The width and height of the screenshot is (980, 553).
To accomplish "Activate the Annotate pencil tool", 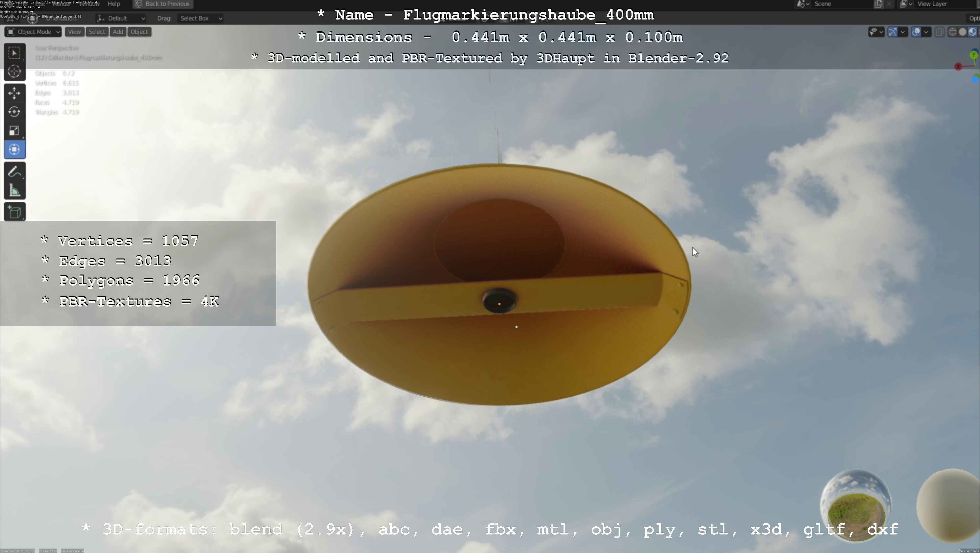I will [x=14, y=171].
